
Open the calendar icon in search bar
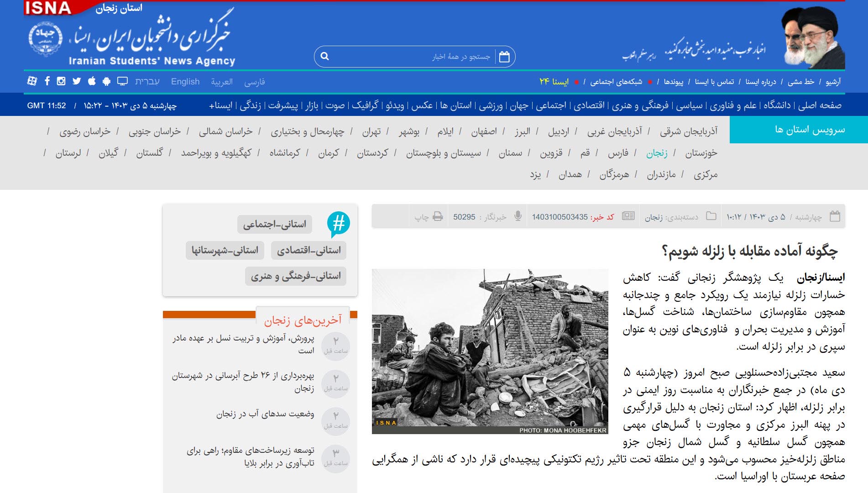tap(504, 57)
